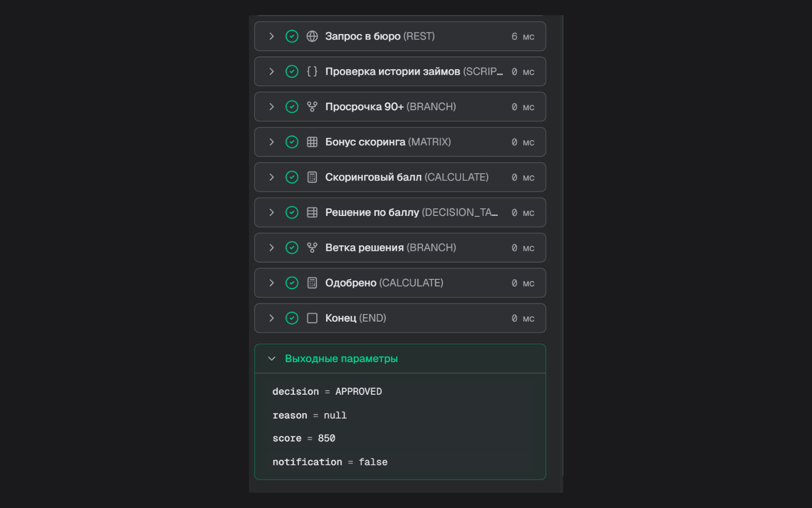Click success checkmark of Решение по баллу
Viewport: 812px width, 508px height.
point(292,212)
